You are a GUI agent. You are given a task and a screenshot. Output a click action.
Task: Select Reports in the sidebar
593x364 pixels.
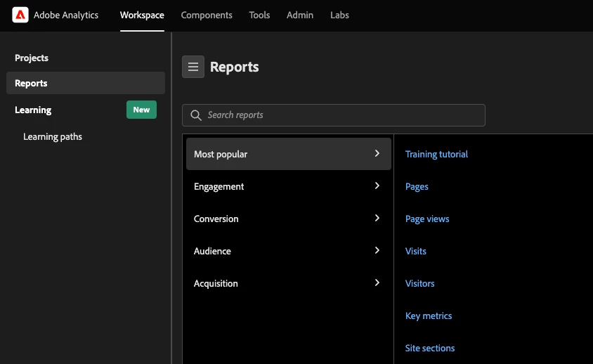[x=86, y=83]
